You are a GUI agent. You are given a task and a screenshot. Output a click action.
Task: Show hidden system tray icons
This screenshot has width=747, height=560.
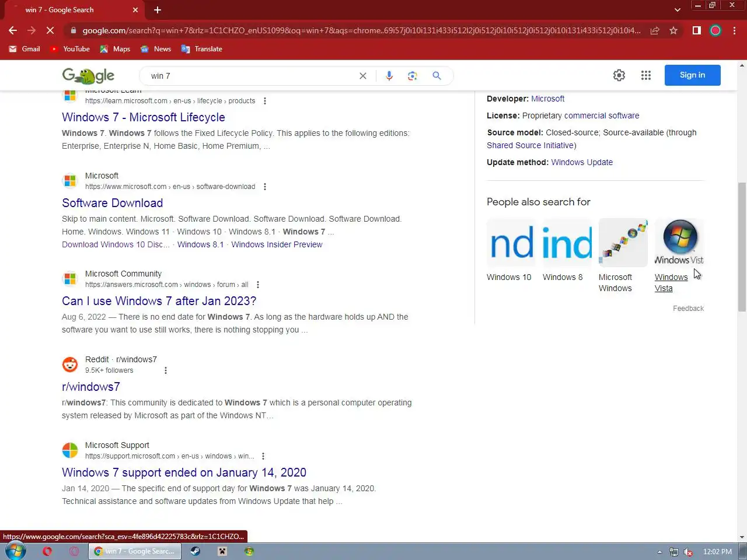click(x=659, y=552)
